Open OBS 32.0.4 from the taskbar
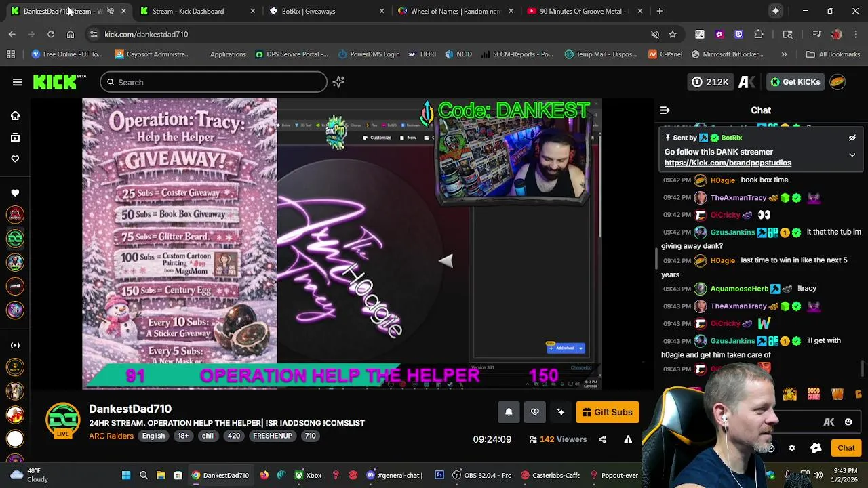Screen dimensions: 868x488 pos(482,475)
